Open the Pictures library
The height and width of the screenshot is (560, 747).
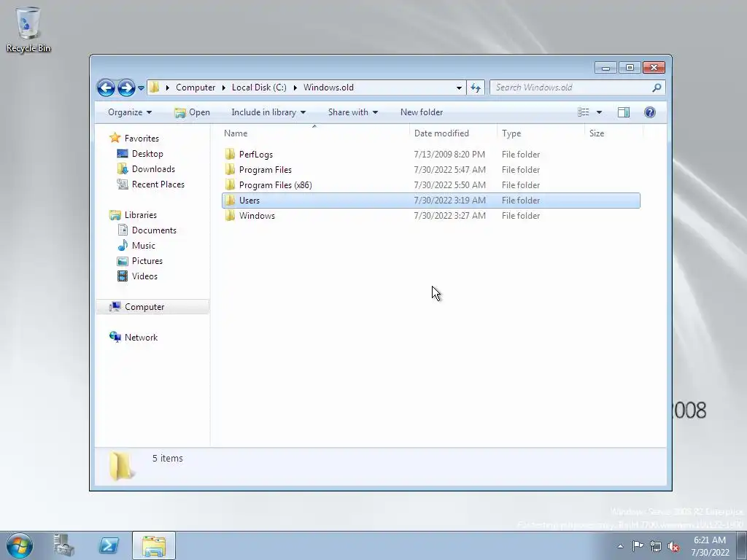[x=147, y=261]
